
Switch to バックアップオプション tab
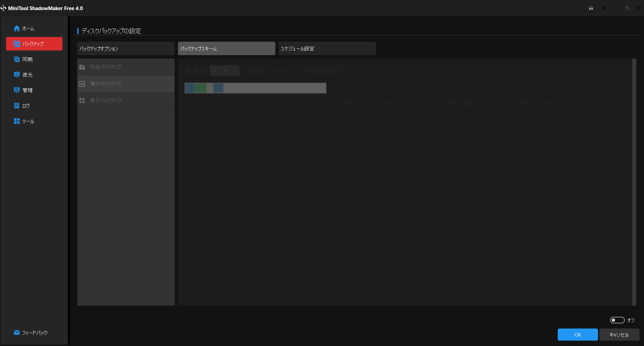tap(126, 48)
